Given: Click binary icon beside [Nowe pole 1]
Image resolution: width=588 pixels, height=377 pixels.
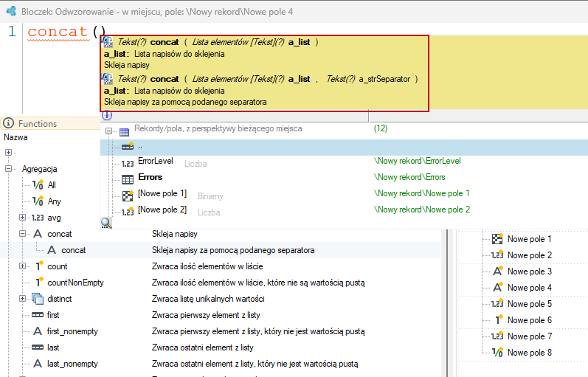Looking at the screenshot, I should (x=128, y=196).
